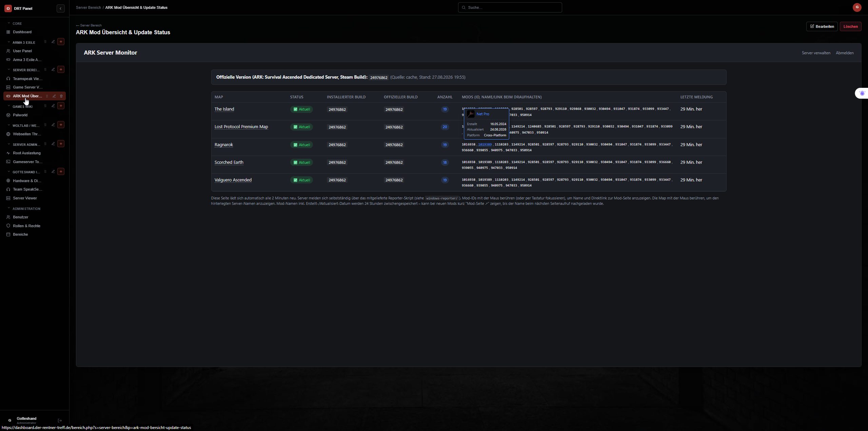
Task: Open the Net Pro mod link in tooltip
Action: [x=483, y=114]
